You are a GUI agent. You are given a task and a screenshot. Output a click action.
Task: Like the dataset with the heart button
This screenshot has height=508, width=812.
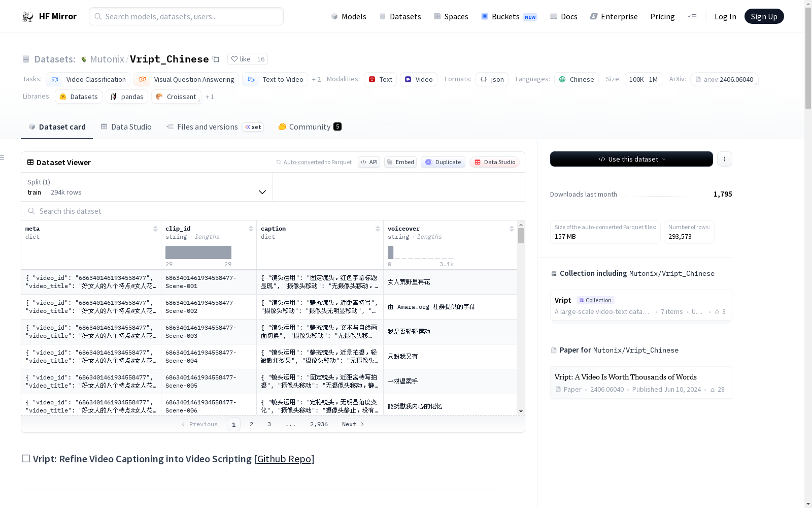pos(241,59)
